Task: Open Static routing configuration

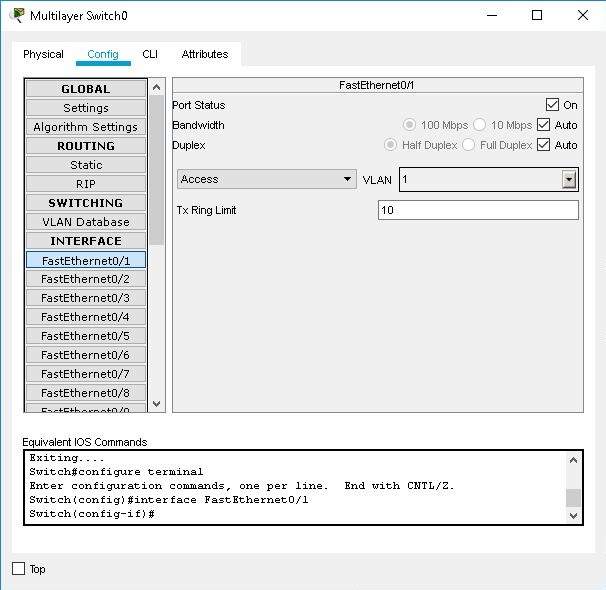Action: pos(86,165)
